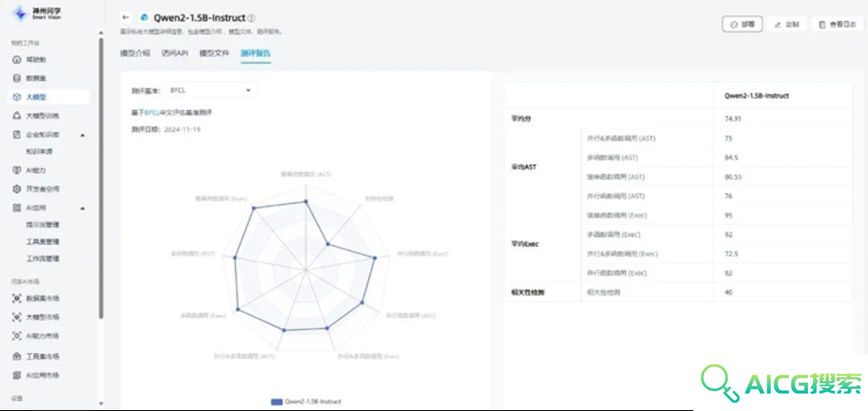Switch to the 模型介绍 tab
The image size is (868, 411).
click(135, 53)
